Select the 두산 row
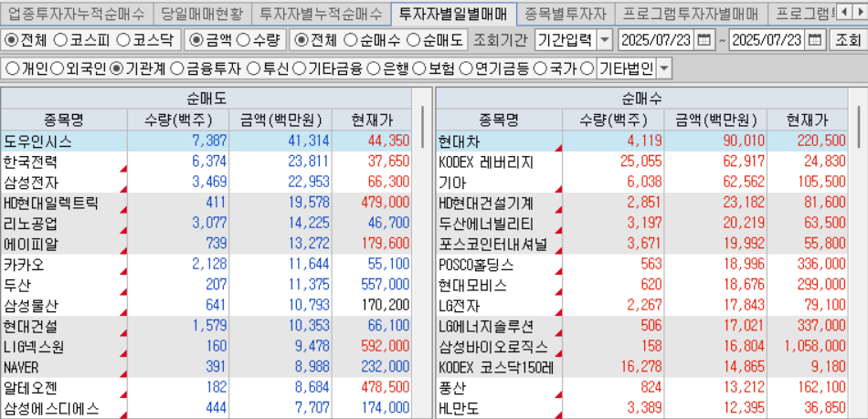868x419 pixels. click(x=206, y=285)
